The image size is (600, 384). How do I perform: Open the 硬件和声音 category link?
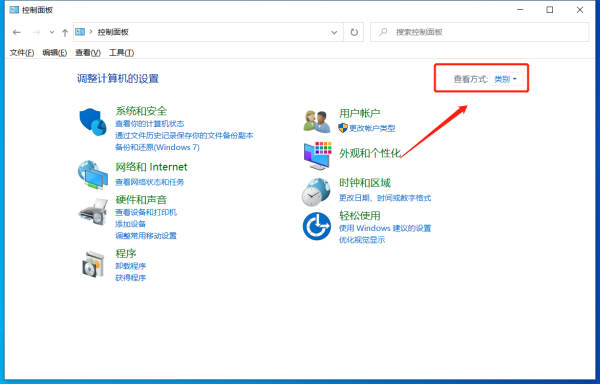click(x=141, y=200)
